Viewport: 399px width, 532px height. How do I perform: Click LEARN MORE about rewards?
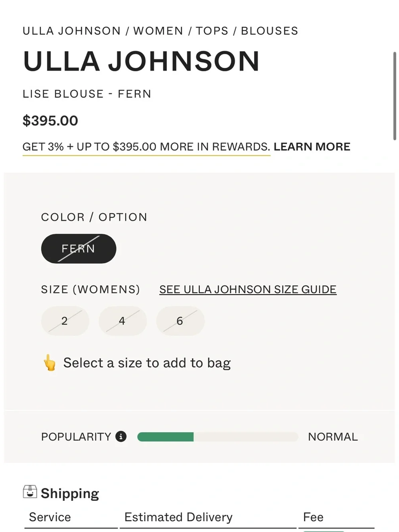click(x=312, y=146)
